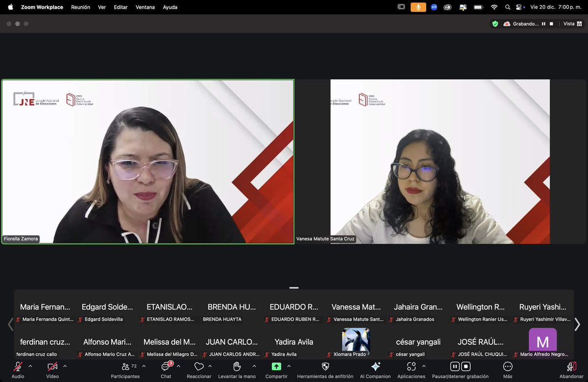Show previous page of participant thumbnails
Viewport: 588px width, 382px height.
(10, 324)
